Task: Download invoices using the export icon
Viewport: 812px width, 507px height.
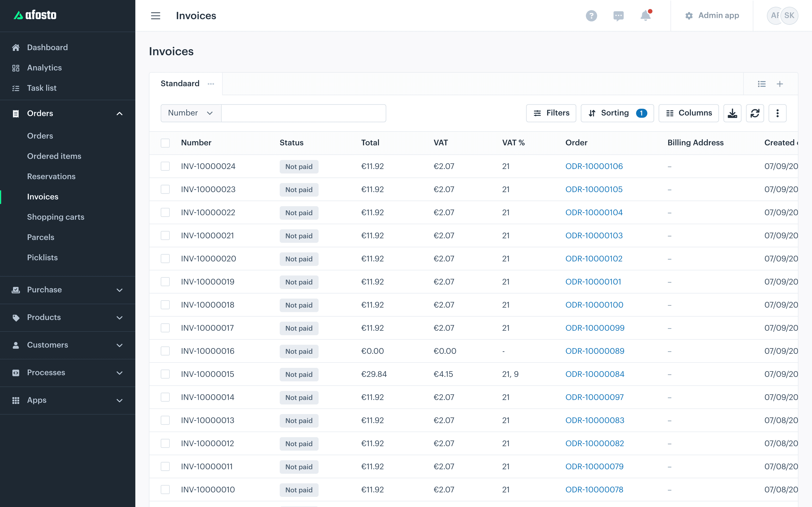Action: 732,113
